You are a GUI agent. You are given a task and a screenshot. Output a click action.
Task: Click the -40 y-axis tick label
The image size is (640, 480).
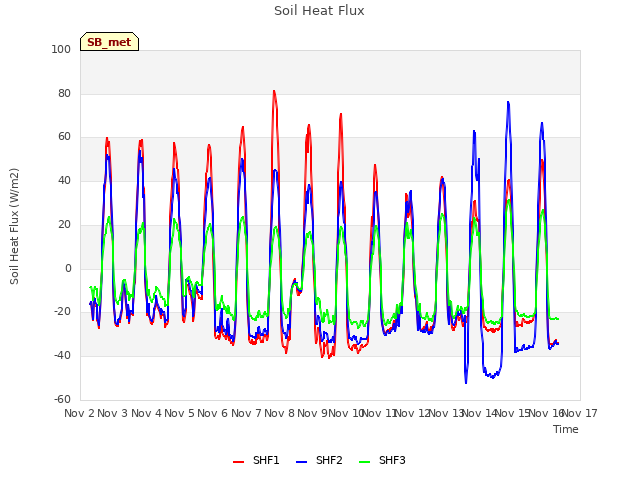pyautogui.click(x=62, y=356)
